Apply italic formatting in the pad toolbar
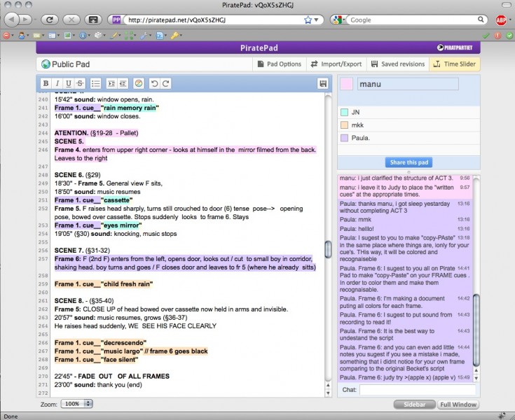 click(x=58, y=83)
